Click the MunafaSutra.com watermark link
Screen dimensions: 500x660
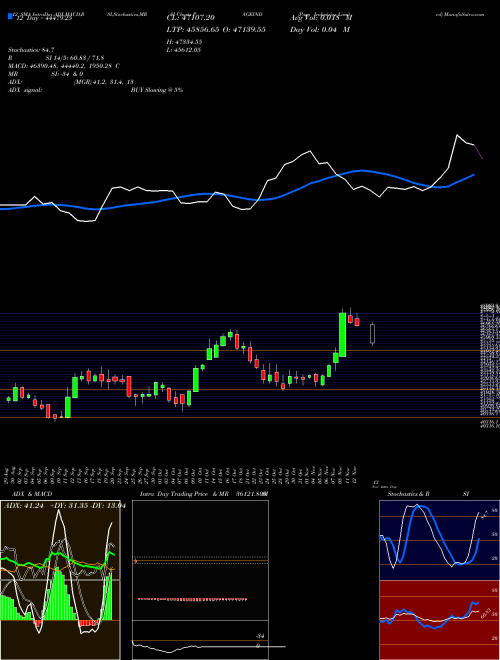460,14
